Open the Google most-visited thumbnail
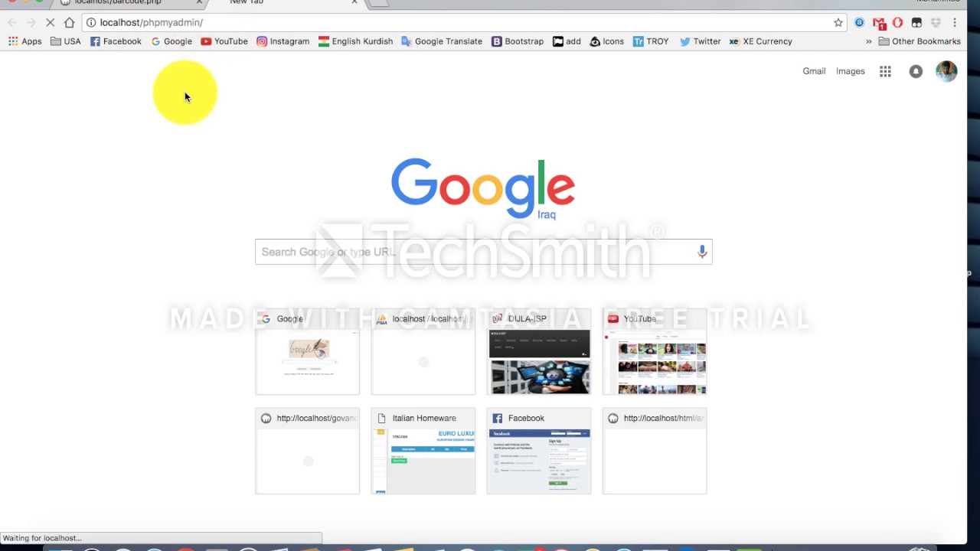 coord(307,352)
